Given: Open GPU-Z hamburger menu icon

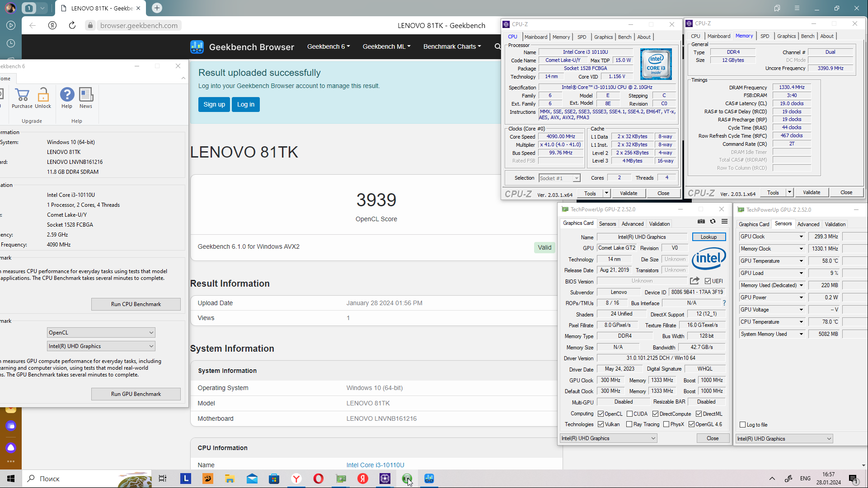Looking at the screenshot, I should [x=724, y=222].
